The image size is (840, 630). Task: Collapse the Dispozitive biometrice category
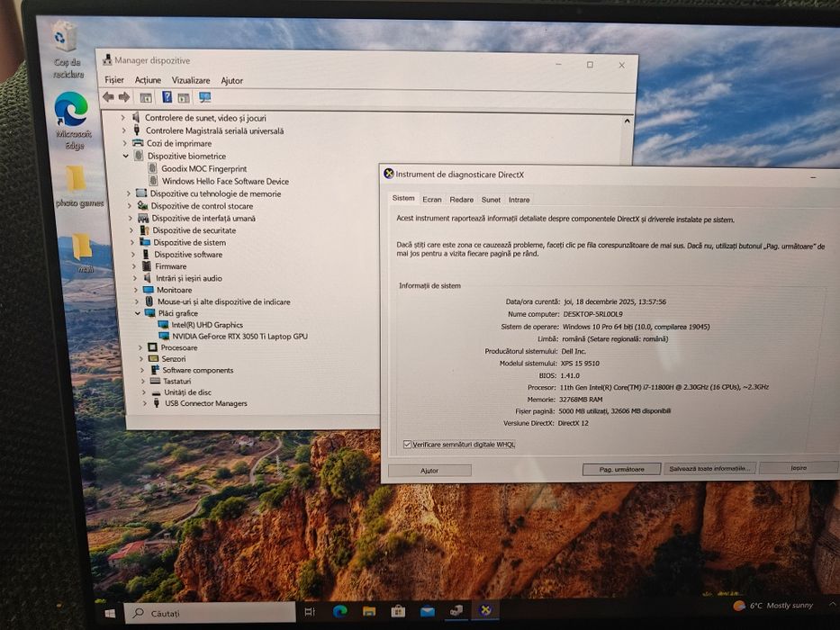125,156
